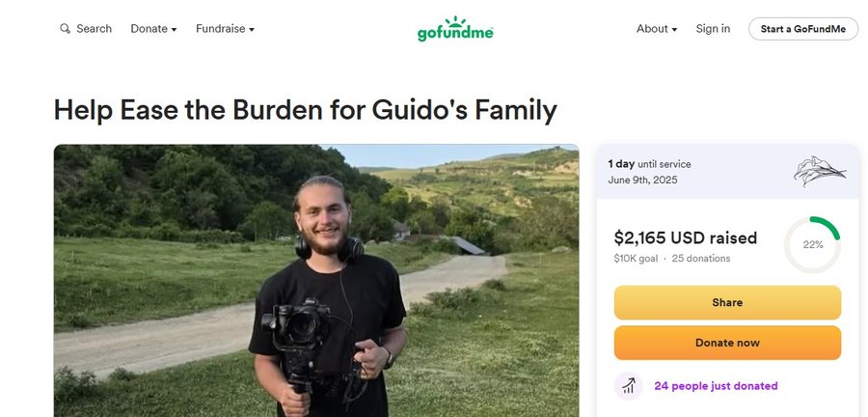Image resolution: width=868 pixels, height=417 pixels.
Task: Click the sunburst above the gofundme logo
Action: [x=455, y=21]
